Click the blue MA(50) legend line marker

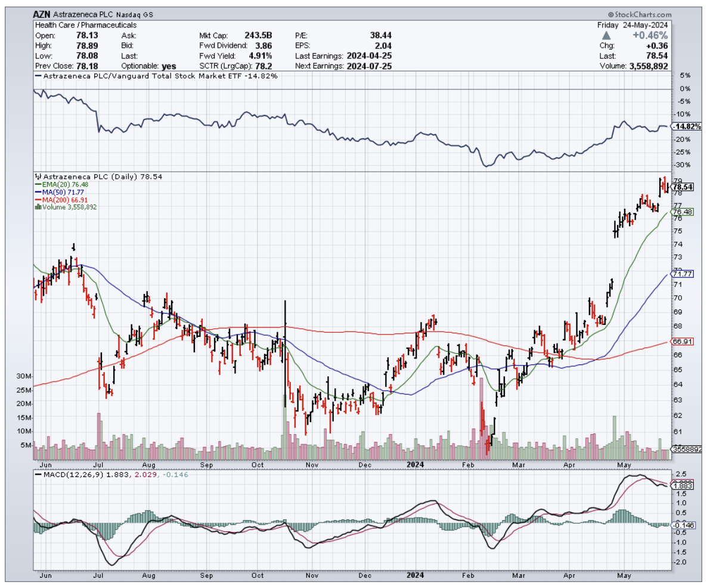38,192
